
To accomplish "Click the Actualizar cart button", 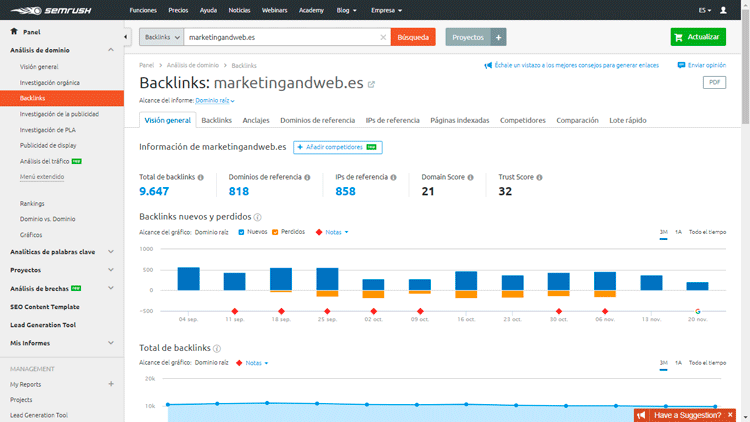I will coord(698,37).
